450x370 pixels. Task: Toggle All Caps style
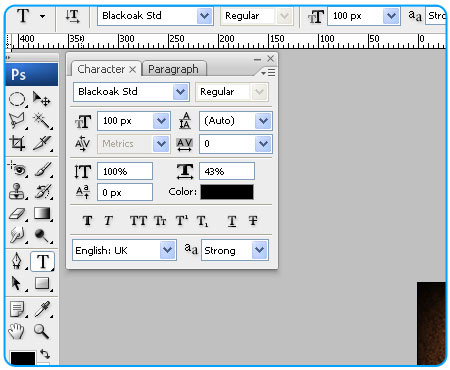click(138, 221)
